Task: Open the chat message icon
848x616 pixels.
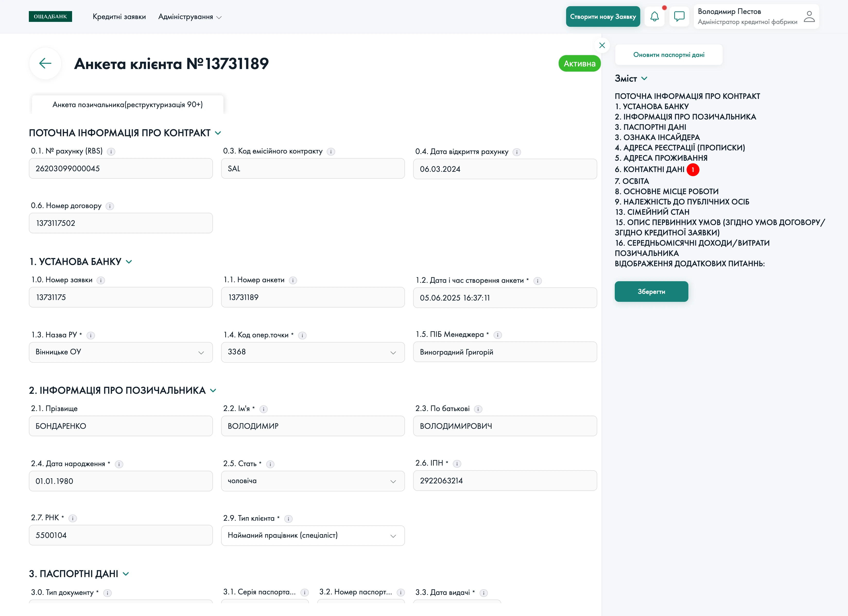Action: click(679, 16)
